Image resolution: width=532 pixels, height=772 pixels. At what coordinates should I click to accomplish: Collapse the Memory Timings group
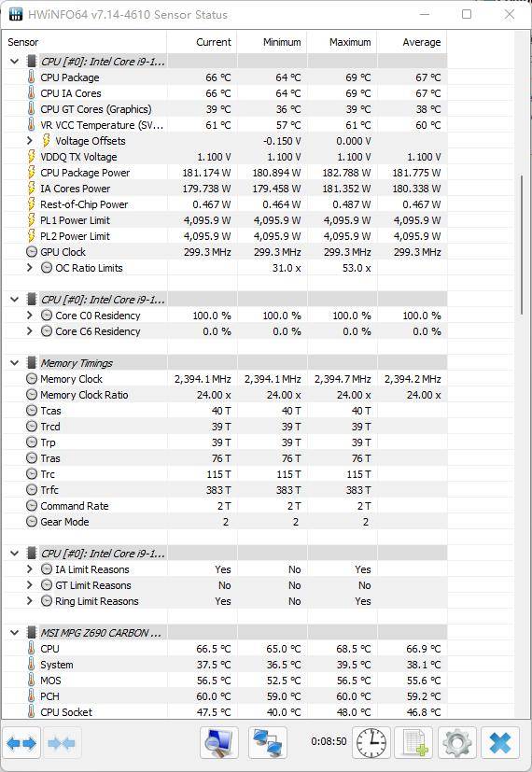[x=15, y=363]
